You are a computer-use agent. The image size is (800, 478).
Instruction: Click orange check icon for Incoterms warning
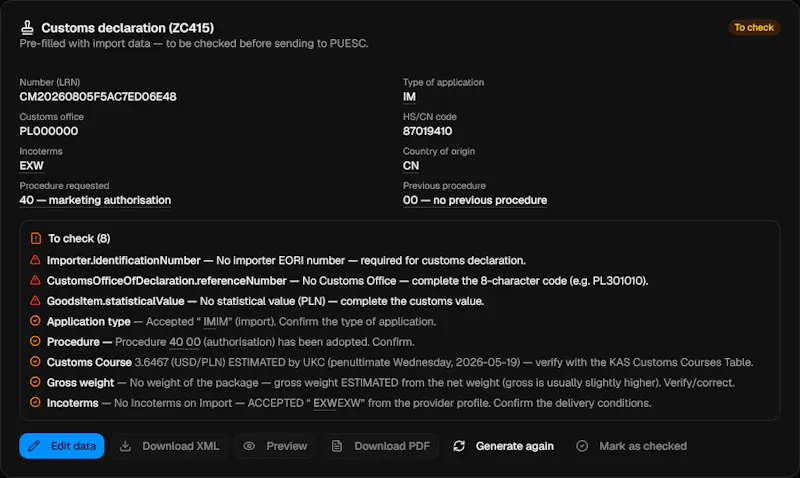click(x=35, y=402)
